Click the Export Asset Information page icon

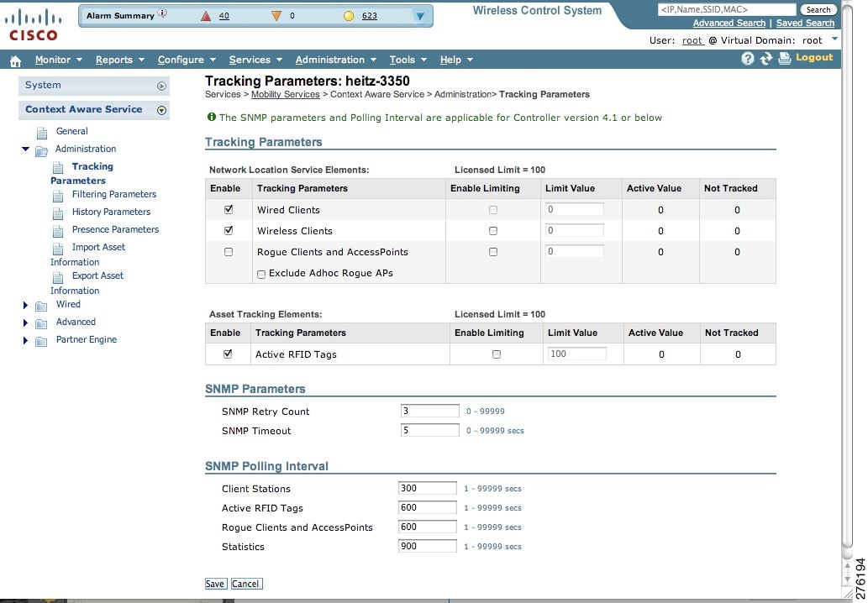[58, 277]
